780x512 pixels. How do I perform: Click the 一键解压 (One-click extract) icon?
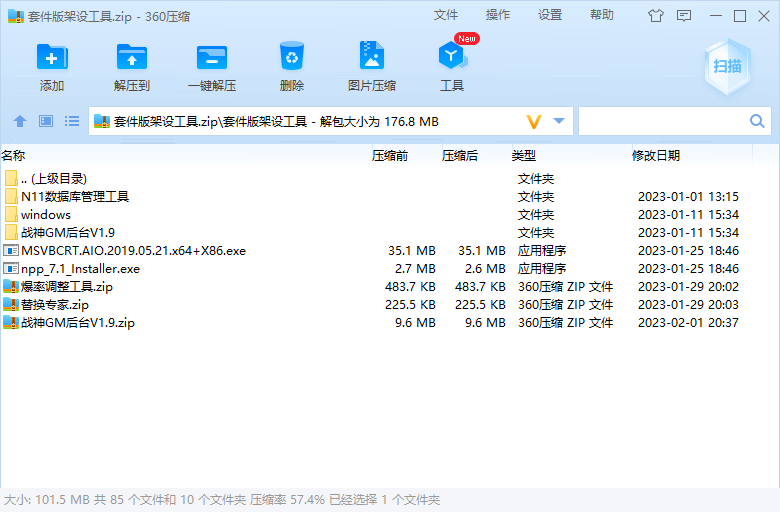[212, 57]
